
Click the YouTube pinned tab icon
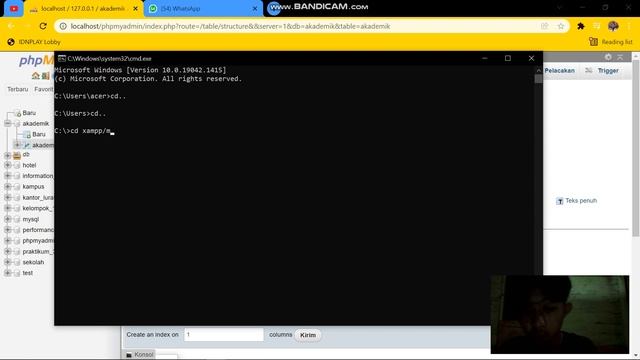(14, 9)
